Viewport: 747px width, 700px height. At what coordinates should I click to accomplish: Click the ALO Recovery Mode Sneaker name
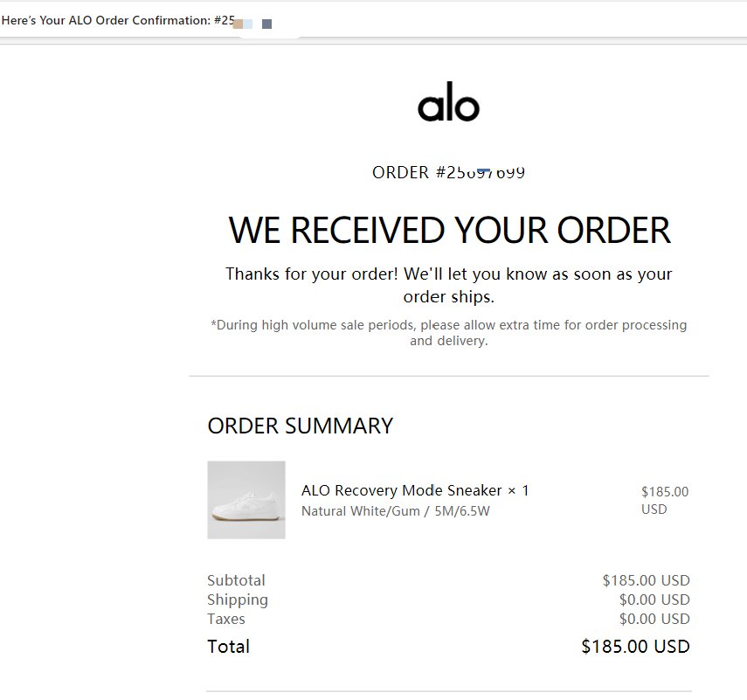pos(401,490)
